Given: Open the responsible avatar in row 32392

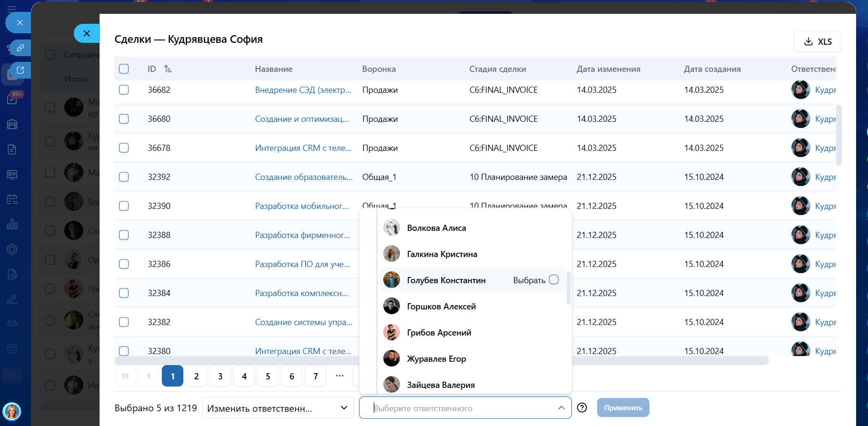Looking at the screenshot, I should pos(801,177).
